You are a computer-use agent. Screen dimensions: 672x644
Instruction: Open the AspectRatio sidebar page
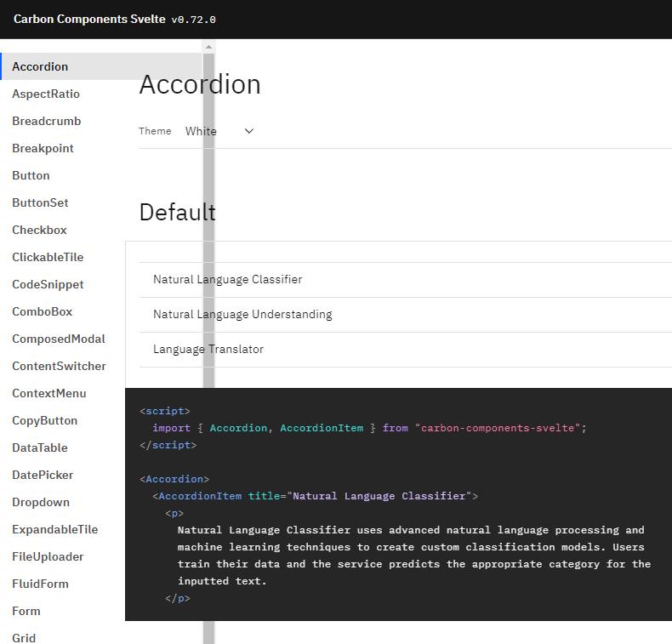46,94
